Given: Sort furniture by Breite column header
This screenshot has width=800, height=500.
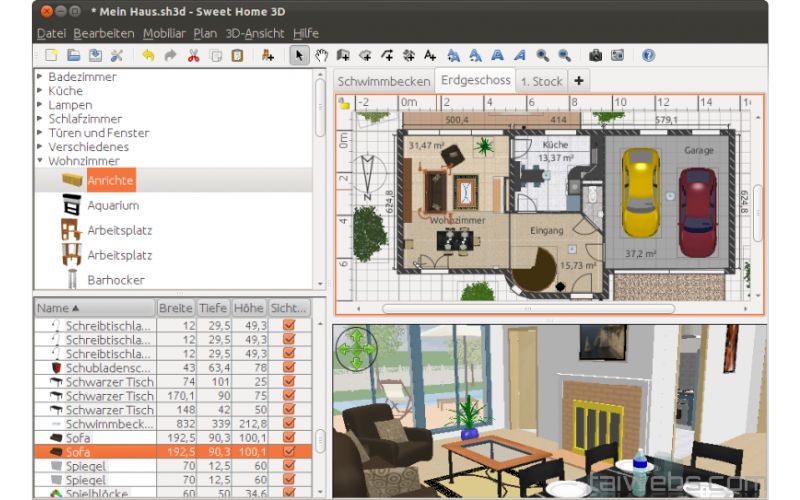Looking at the screenshot, I should click(176, 308).
